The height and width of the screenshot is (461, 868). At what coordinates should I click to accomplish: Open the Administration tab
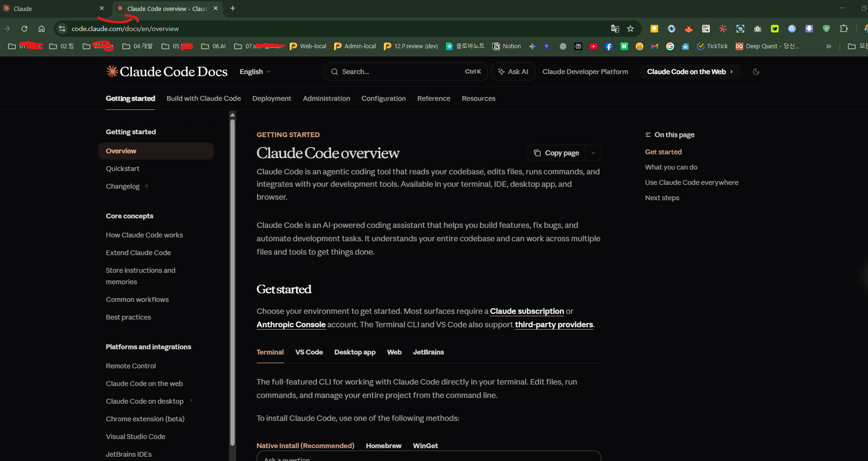326,98
